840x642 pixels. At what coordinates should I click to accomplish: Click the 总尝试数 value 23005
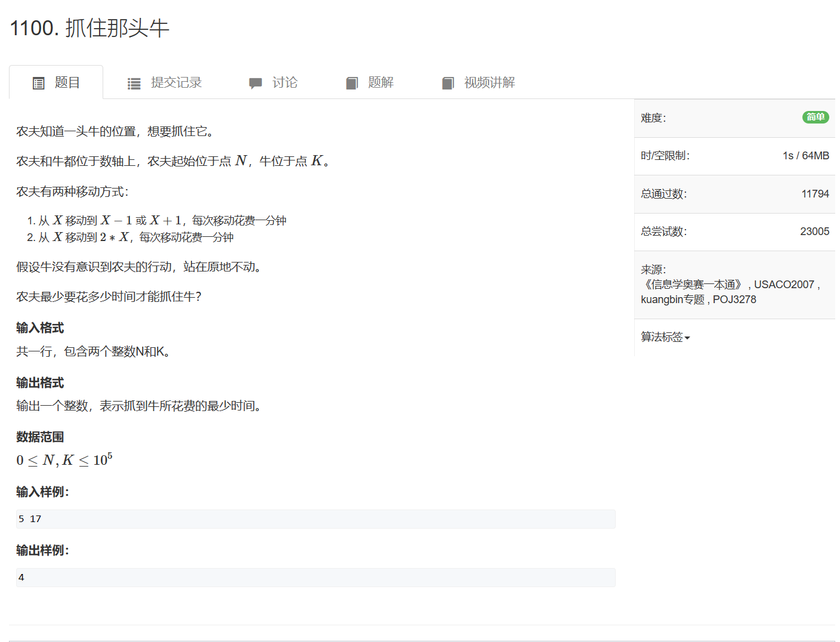point(814,232)
